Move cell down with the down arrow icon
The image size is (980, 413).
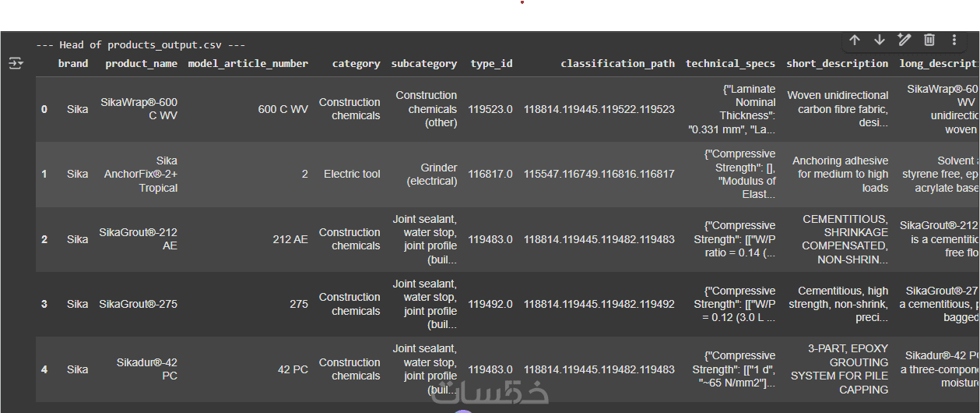pos(880,40)
